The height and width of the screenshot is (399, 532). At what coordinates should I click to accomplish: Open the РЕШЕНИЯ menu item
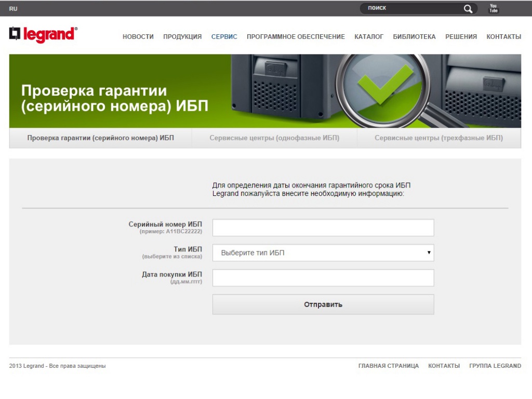point(461,37)
